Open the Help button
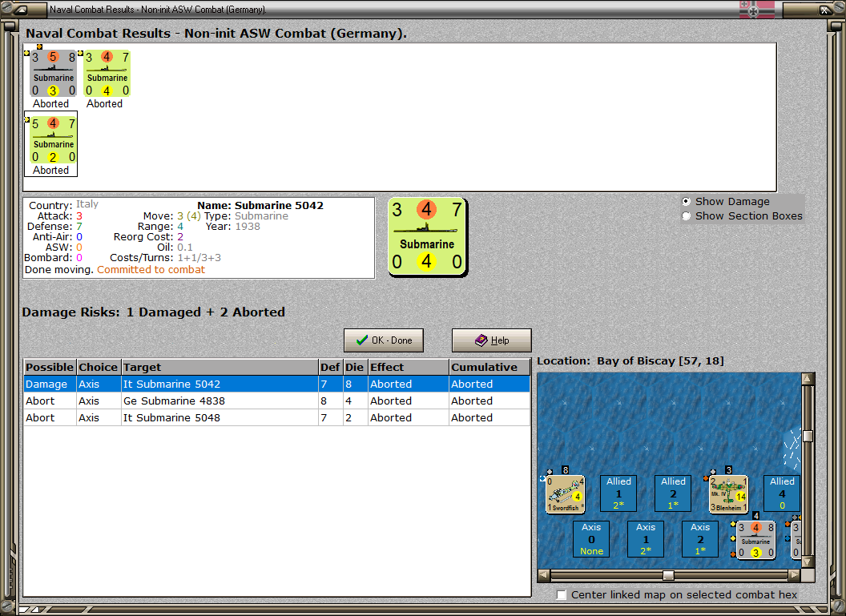This screenshot has height=616, width=846. [492, 340]
